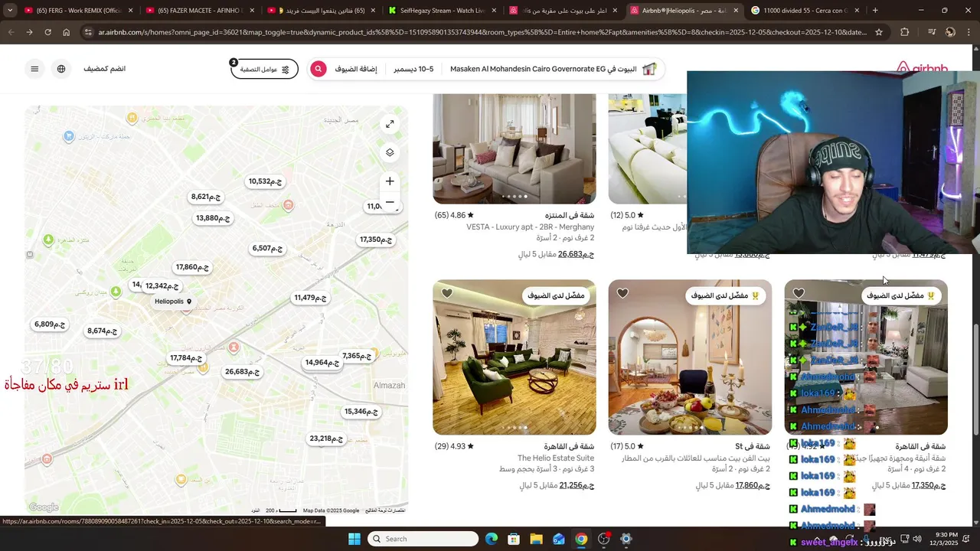Select the 23,218 map price pin
Viewport: 980px width, 551px height.
click(x=326, y=439)
